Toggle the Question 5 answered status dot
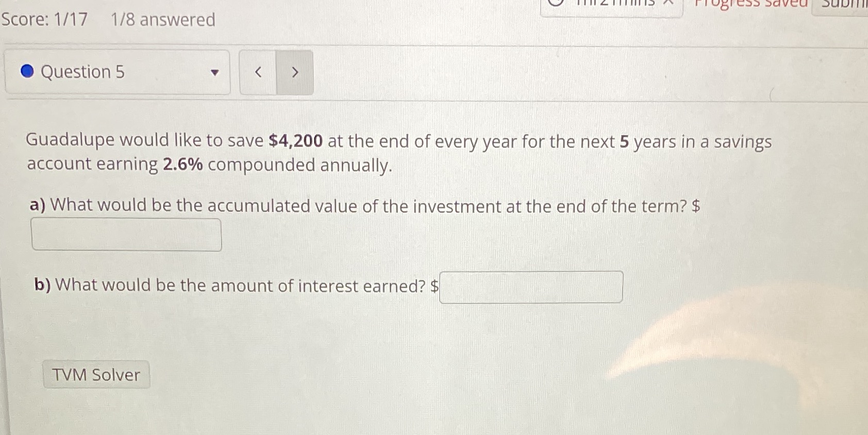 click(27, 72)
